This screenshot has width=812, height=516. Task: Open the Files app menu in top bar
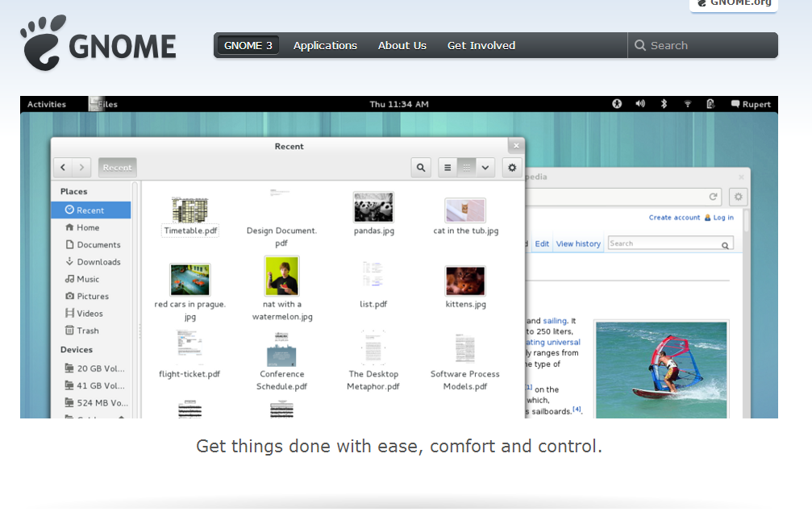(103, 104)
